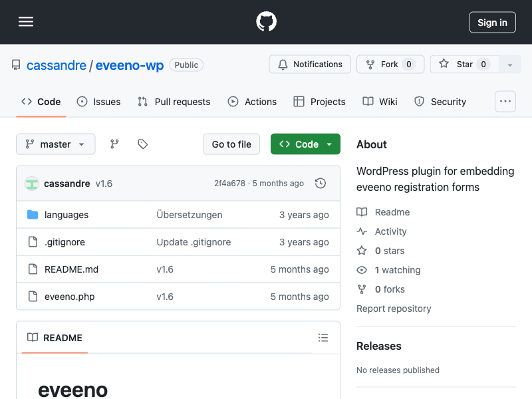Open v1.6 commit in eveeno.php row
532x399 pixels.
(x=165, y=297)
